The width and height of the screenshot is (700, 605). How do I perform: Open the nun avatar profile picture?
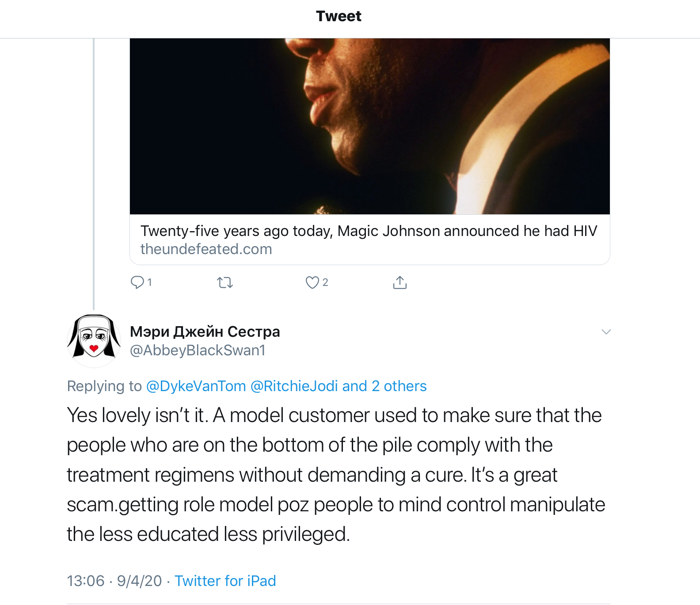pyautogui.click(x=94, y=340)
